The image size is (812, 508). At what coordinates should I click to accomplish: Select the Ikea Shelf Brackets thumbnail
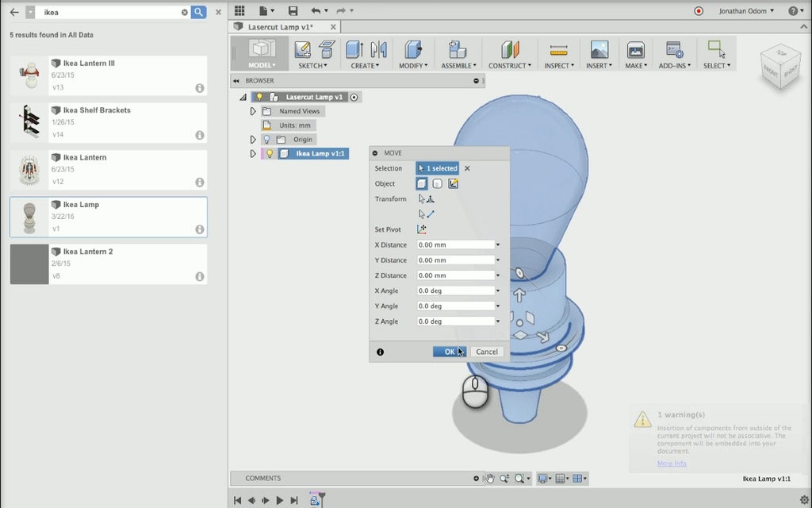pyautogui.click(x=30, y=121)
